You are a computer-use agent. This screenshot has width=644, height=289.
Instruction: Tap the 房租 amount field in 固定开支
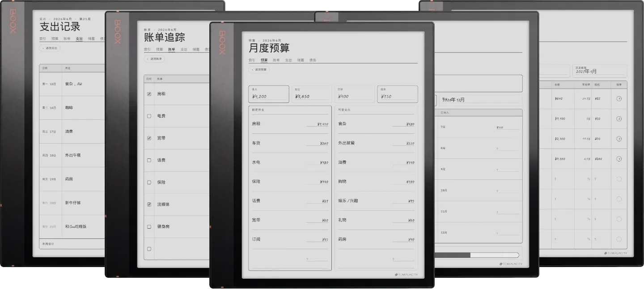point(318,124)
